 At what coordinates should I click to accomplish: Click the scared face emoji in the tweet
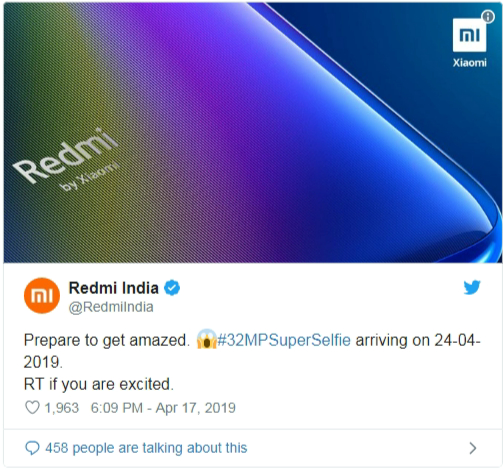pos(206,339)
